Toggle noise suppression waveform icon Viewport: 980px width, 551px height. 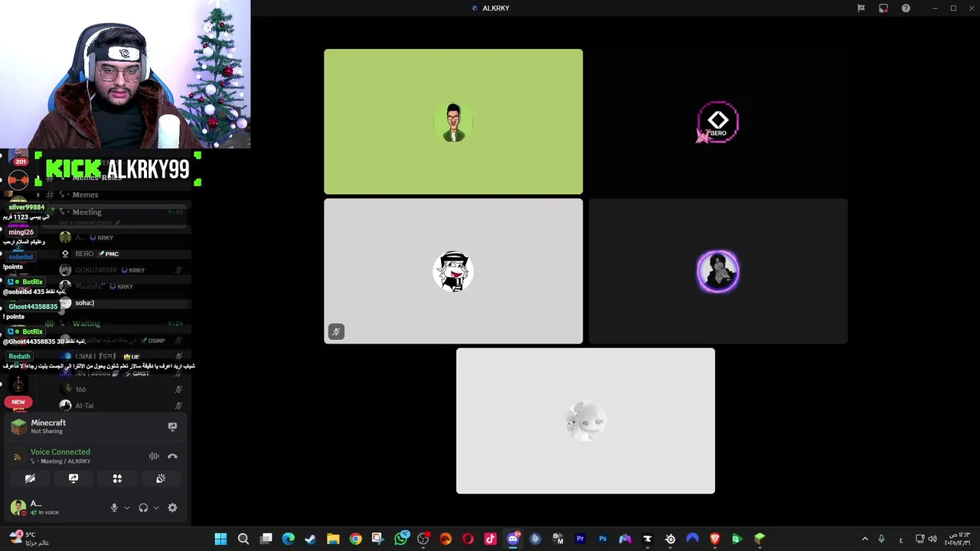154,456
